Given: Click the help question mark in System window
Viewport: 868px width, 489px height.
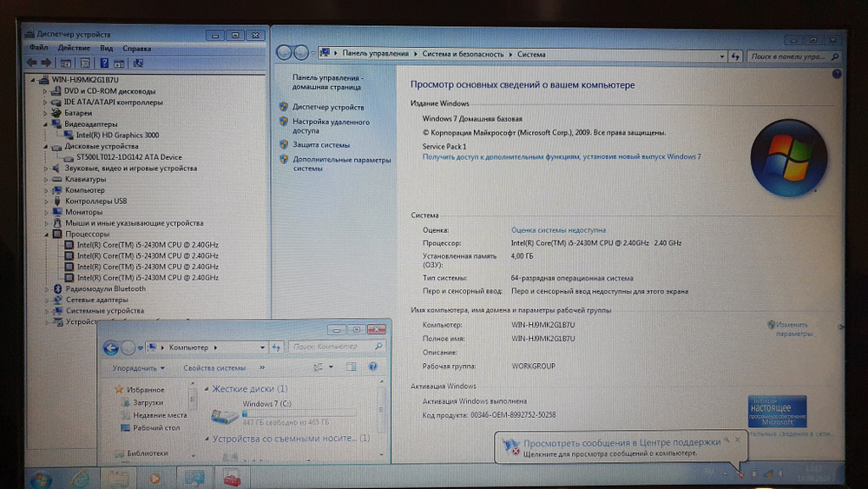Looking at the screenshot, I should tap(837, 74).
